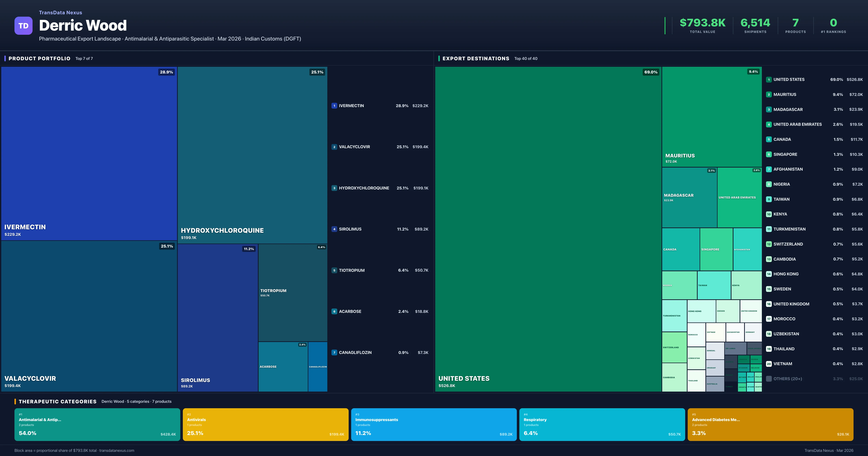This screenshot has height=456, width=868.
Task: Click the number 2 badge beside MAURITIUS
Action: 769,94
